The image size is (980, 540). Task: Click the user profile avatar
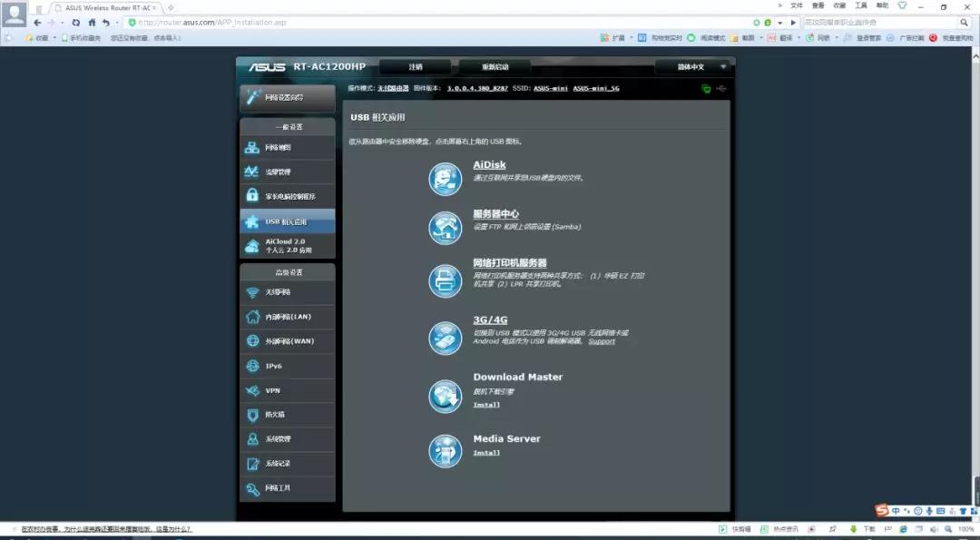tap(15, 15)
